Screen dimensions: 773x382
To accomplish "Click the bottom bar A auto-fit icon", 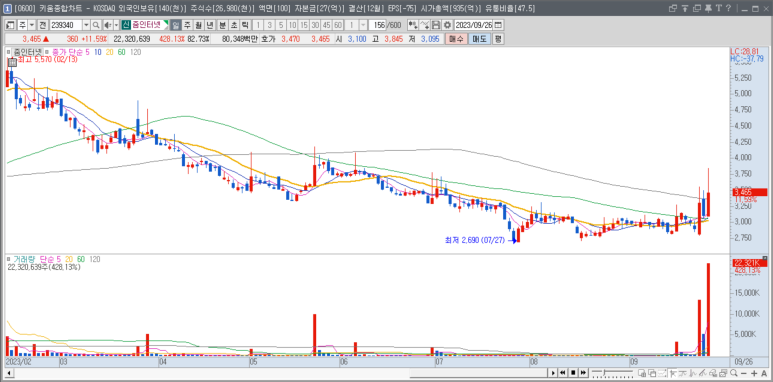I will coord(764,373).
